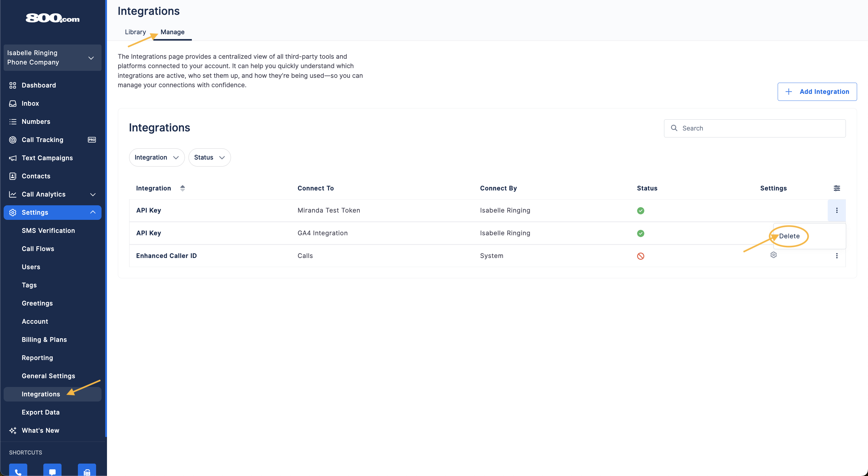Click the green status icon for Miranda Test Token
This screenshot has width=868, height=476.
641,211
